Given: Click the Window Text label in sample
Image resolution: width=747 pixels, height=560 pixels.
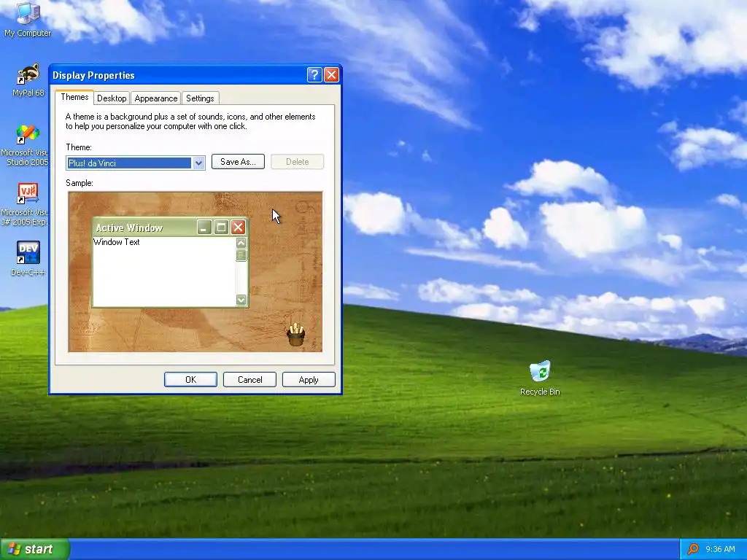Looking at the screenshot, I should click(x=117, y=242).
